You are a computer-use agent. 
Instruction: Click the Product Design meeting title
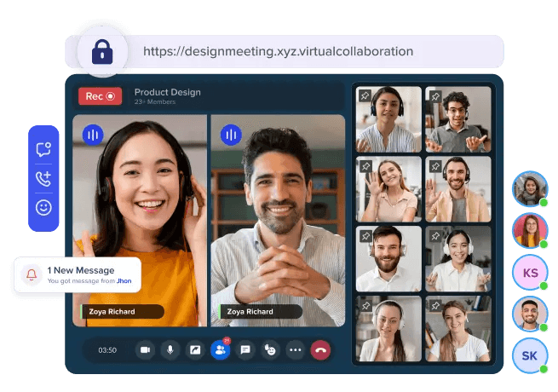pos(168,92)
